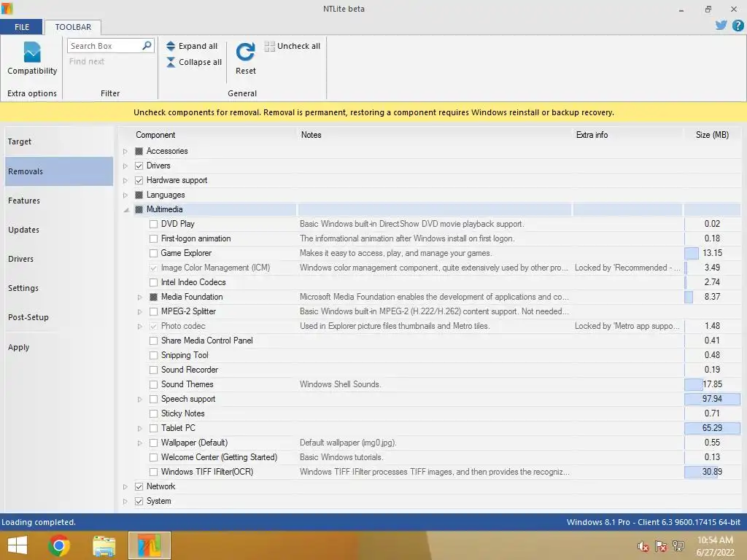Open the Apply page in sidebar

click(x=59, y=347)
